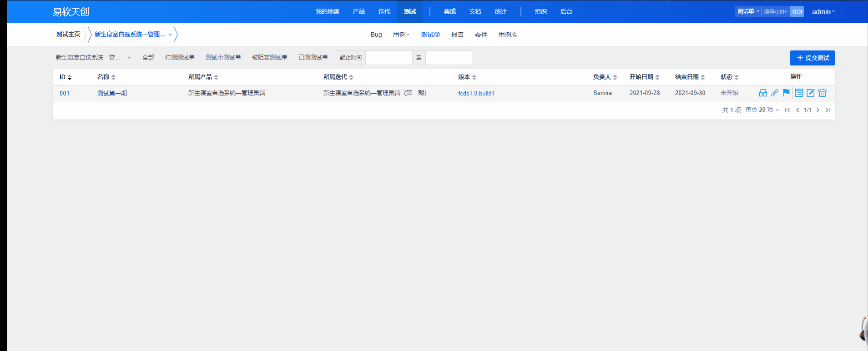Filter by 已测测试单

coord(313,58)
